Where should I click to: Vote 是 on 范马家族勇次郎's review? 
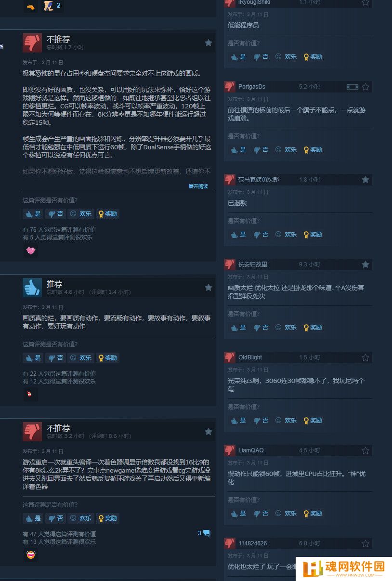point(238,235)
